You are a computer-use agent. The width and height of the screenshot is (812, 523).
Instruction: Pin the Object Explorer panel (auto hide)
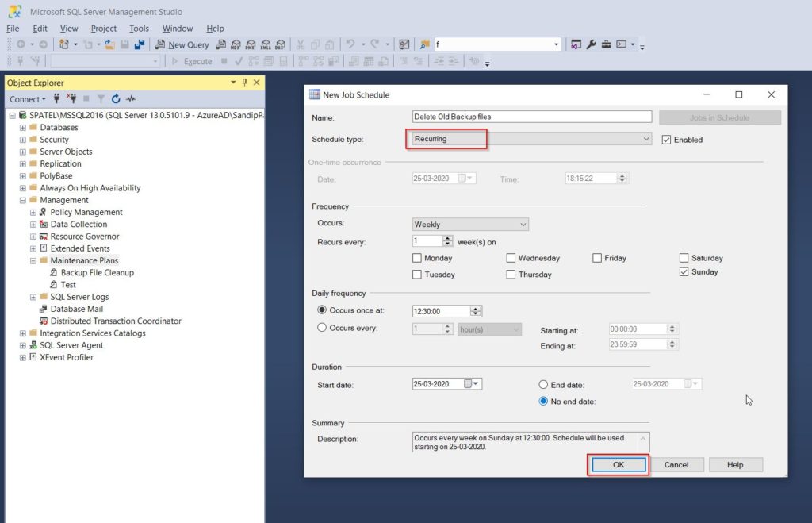pyautogui.click(x=244, y=83)
